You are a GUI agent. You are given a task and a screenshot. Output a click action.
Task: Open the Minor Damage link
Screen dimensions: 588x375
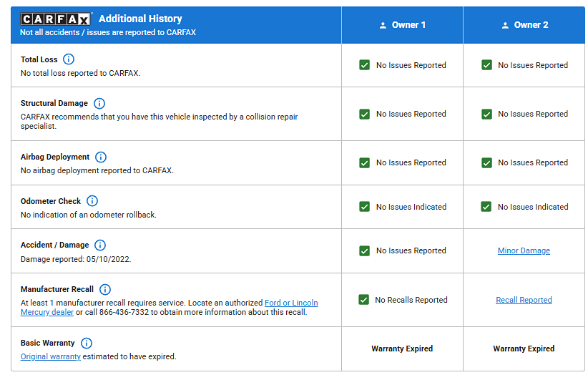click(x=524, y=250)
